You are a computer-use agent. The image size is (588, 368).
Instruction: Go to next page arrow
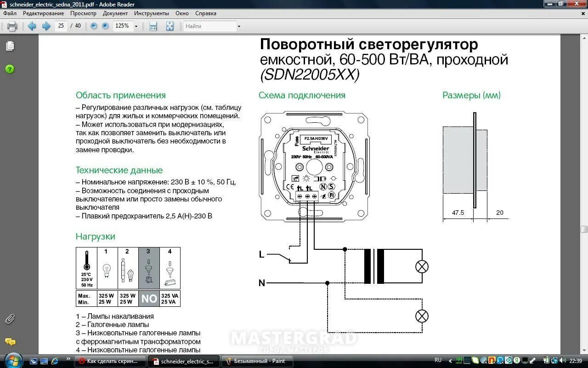pyautogui.click(x=46, y=26)
